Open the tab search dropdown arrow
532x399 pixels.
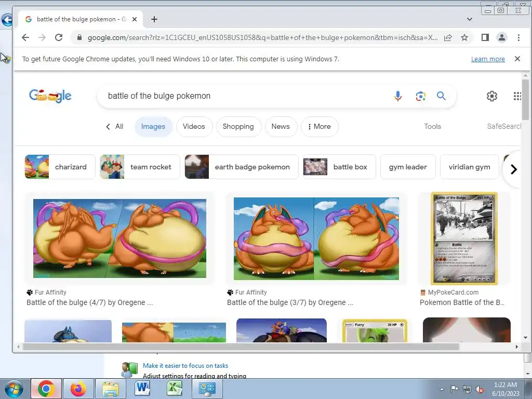pos(470,19)
